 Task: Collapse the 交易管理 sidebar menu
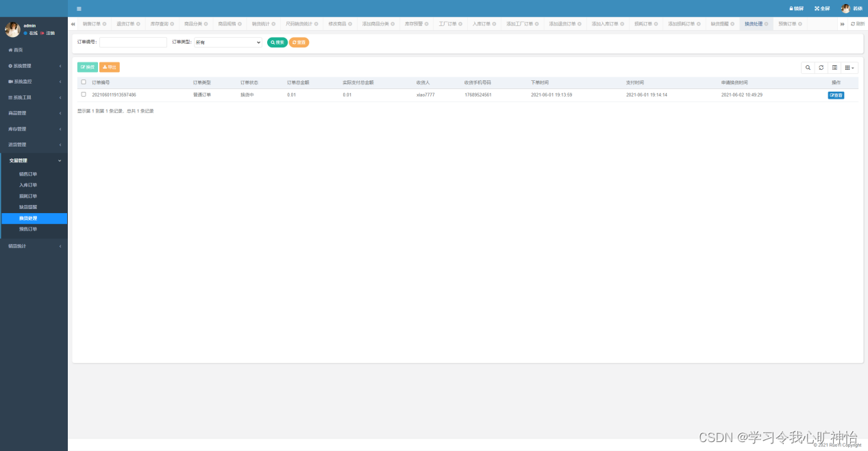point(34,160)
